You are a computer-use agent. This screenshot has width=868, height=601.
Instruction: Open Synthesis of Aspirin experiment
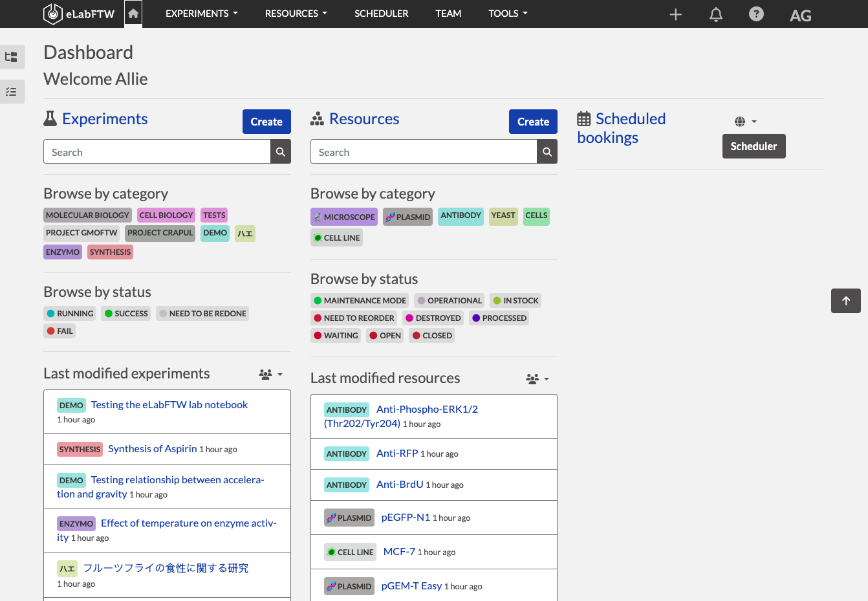153,449
